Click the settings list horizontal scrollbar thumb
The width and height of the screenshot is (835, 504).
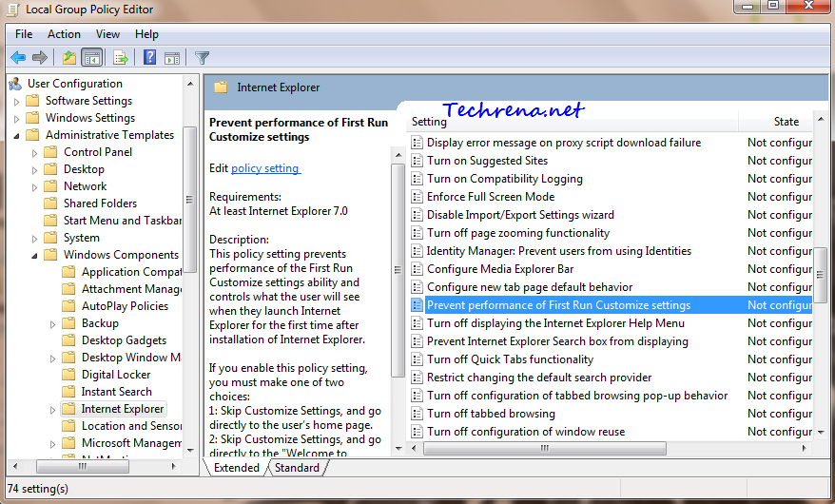[545, 449]
